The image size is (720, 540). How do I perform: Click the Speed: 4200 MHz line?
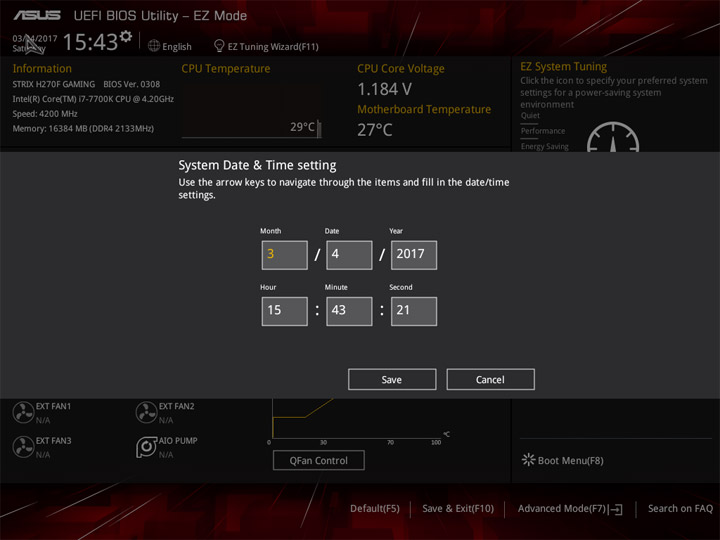[x=45, y=113]
